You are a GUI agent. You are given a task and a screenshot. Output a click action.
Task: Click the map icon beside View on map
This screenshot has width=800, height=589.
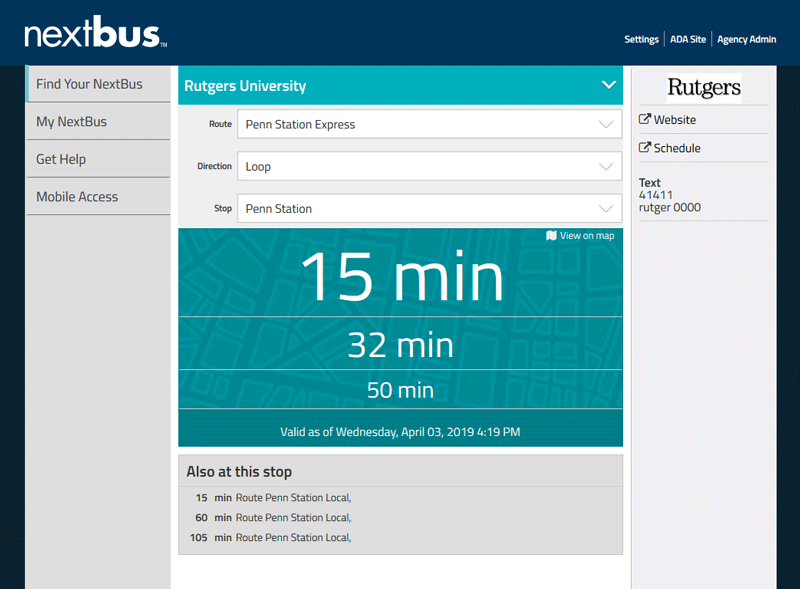551,235
